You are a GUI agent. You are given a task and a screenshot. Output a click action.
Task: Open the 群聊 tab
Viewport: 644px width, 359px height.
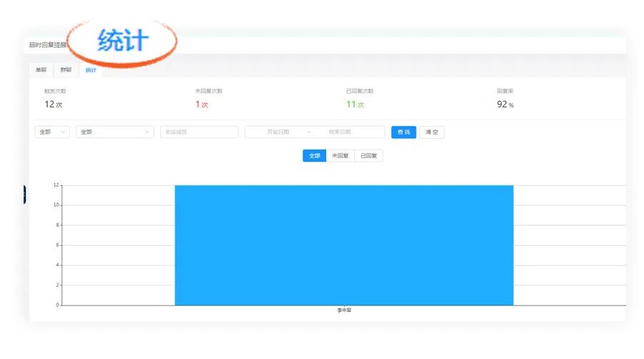(66, 70)
